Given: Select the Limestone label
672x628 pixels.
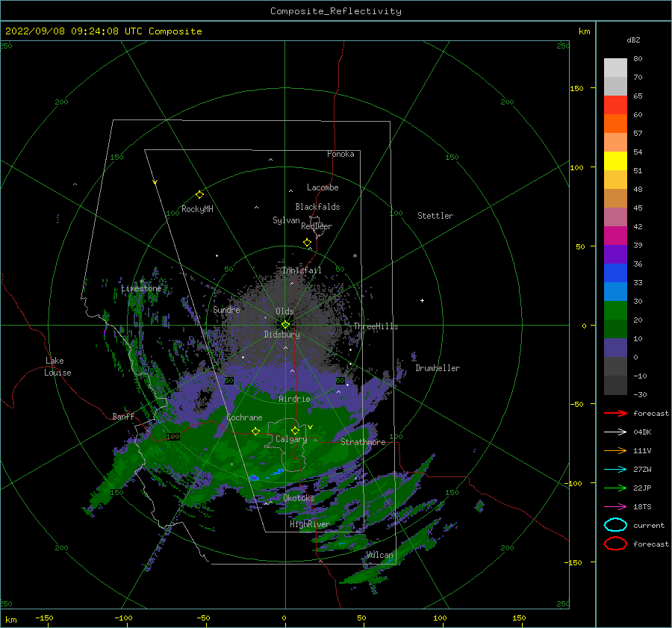Looking at the screenshot, I should pyautogui.click(x=141, y=288).
